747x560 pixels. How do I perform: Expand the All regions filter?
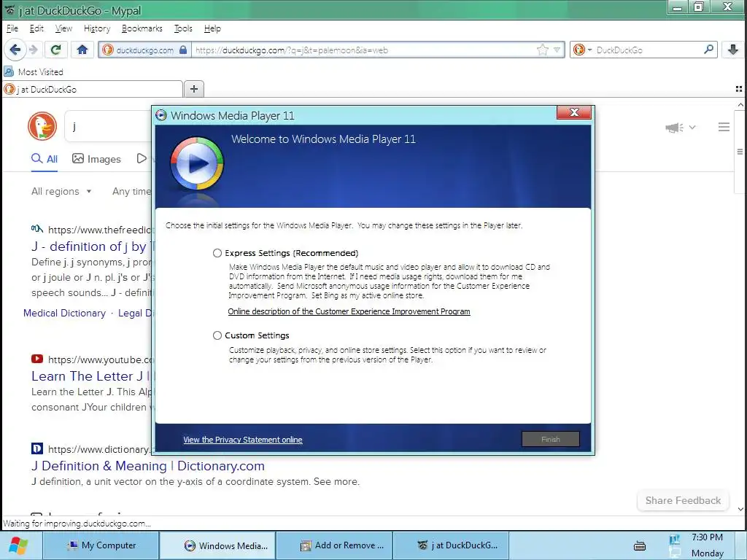61,192
